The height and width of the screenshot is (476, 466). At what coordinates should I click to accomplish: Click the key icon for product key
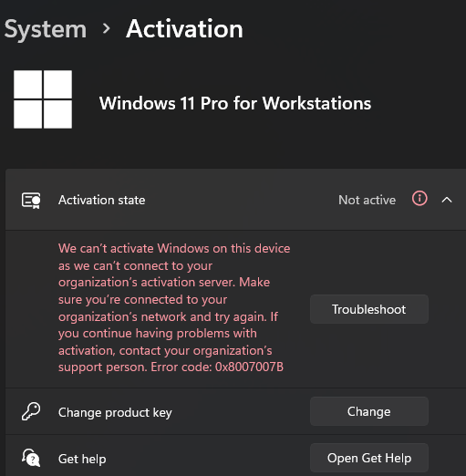[31, 411]
